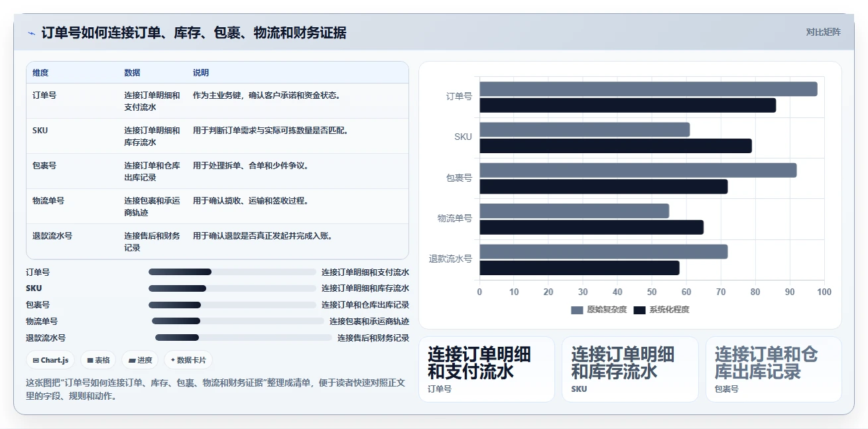Image resolution: width=868 pixels, height=429 pixels.
Task: Click the 物流单号 label on chart axis
Action: (455, 218)
